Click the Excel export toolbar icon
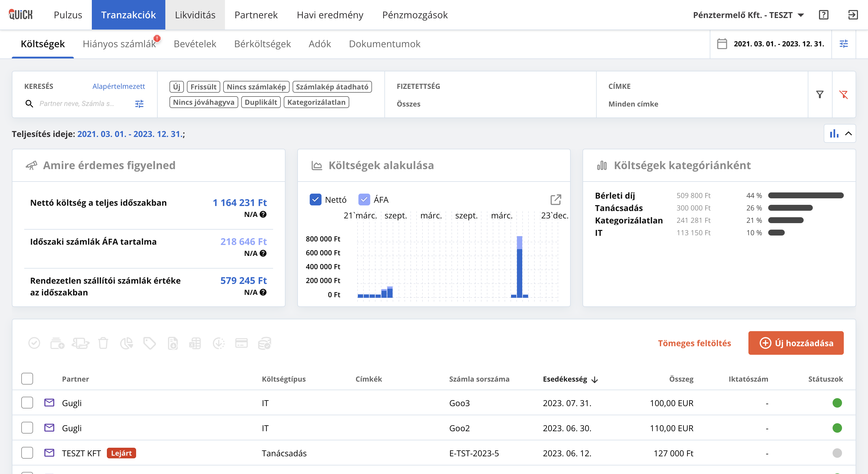The image size is (868, 474). (195, 343)
